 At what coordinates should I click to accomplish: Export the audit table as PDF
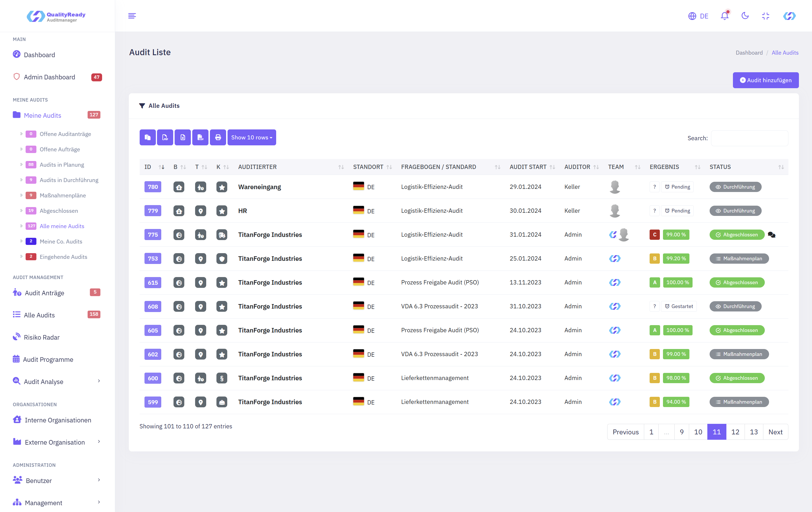tap(165, 137)
